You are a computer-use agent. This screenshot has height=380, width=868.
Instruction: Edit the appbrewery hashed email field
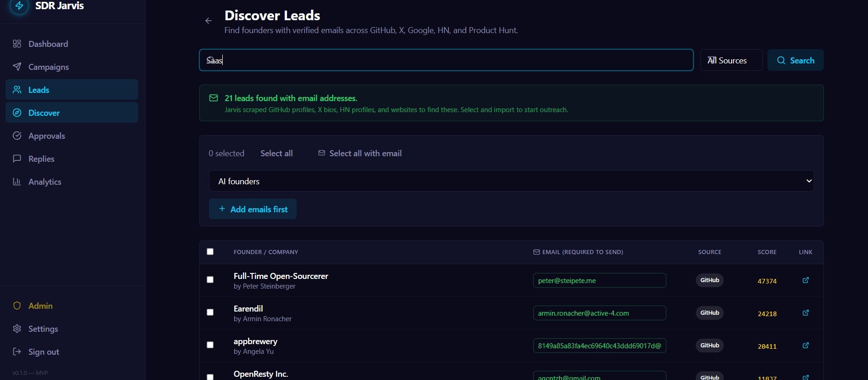point(599,346)
